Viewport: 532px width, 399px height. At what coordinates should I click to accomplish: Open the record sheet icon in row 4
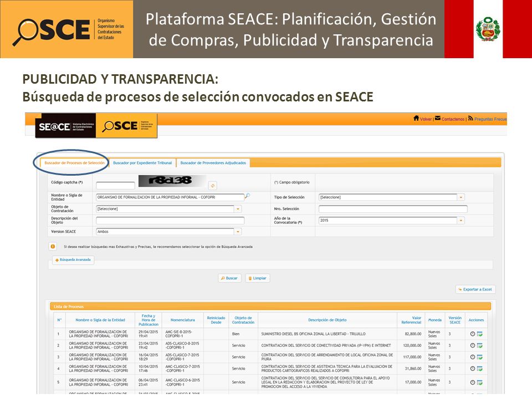coord(480,369)
